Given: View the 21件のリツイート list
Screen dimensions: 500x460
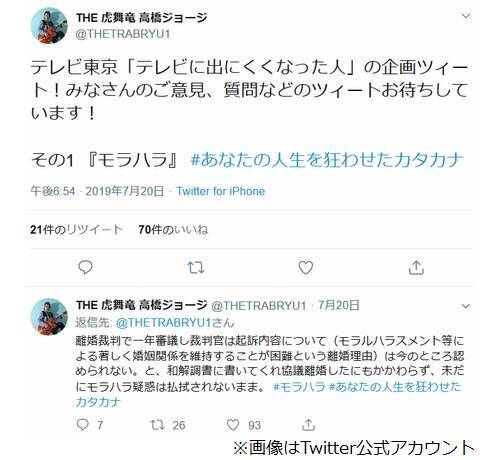Looking at the screenshot, I should click(76, 230).
